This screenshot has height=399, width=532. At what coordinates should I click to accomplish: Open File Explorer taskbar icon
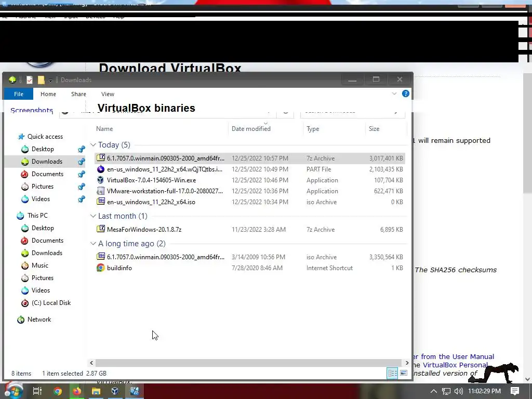tap(96, 391)
